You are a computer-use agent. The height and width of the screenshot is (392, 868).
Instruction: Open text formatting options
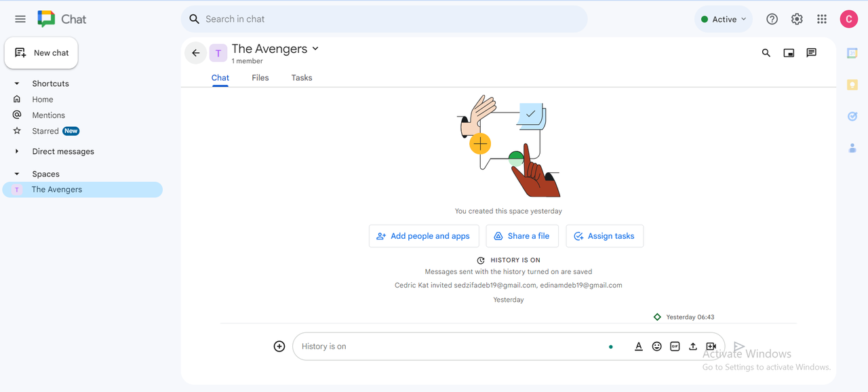pos(638,347)
